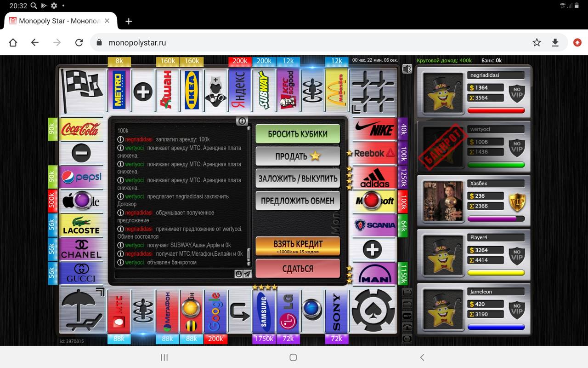The height and width of the screenshot is (368, 588).
Task: Send the chat message with paper plane
Action: [248, 274]
